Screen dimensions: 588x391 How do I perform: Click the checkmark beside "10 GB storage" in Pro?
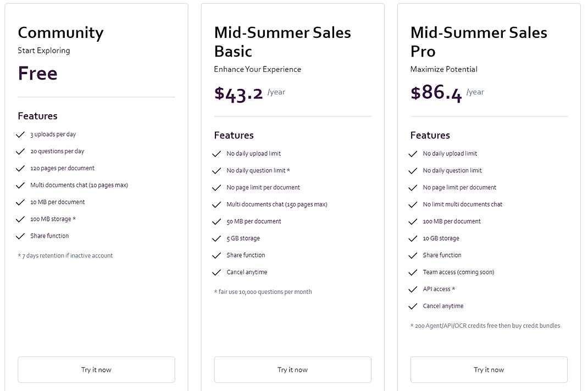click(x=413, y=238)
